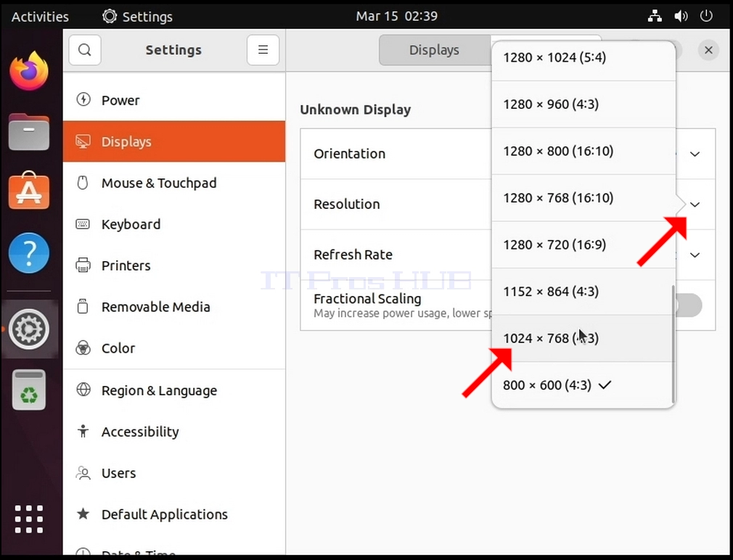733x560 pixels.
Task: Toggle the Fractional Scaling switch
Action: click(688, 305)
